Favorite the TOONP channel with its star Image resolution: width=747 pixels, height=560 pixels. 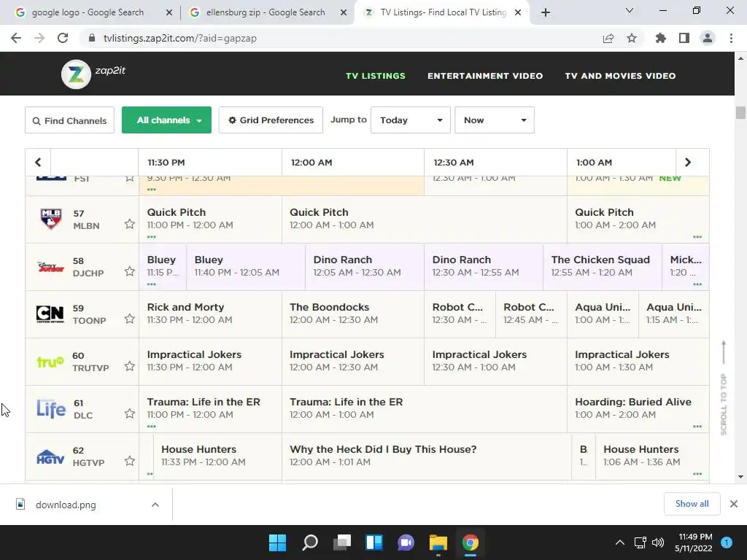(x=130, y=319)
